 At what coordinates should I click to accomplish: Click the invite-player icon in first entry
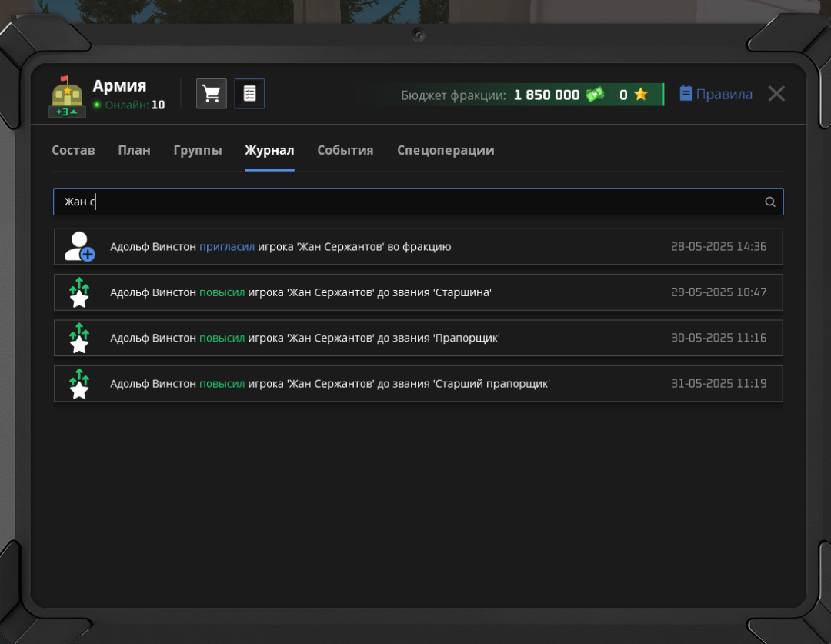79,247
